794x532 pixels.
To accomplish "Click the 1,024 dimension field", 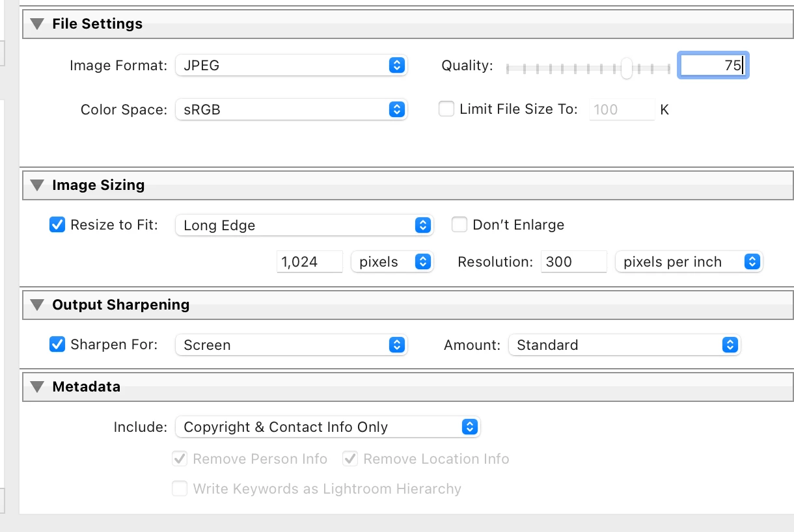I will (x=309, y=262).
